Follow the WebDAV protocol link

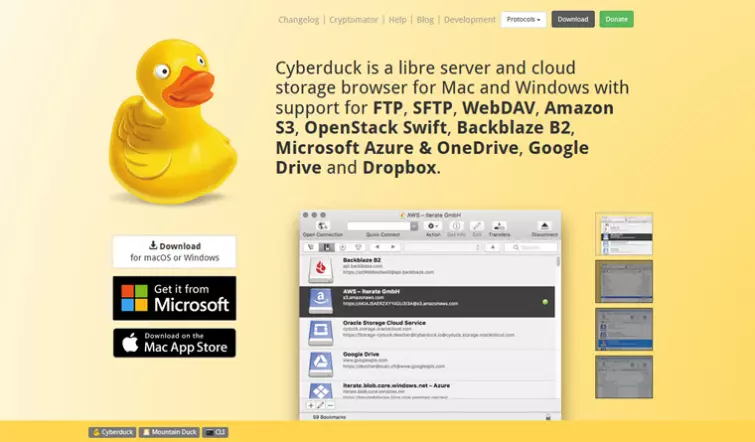point(498,108)
